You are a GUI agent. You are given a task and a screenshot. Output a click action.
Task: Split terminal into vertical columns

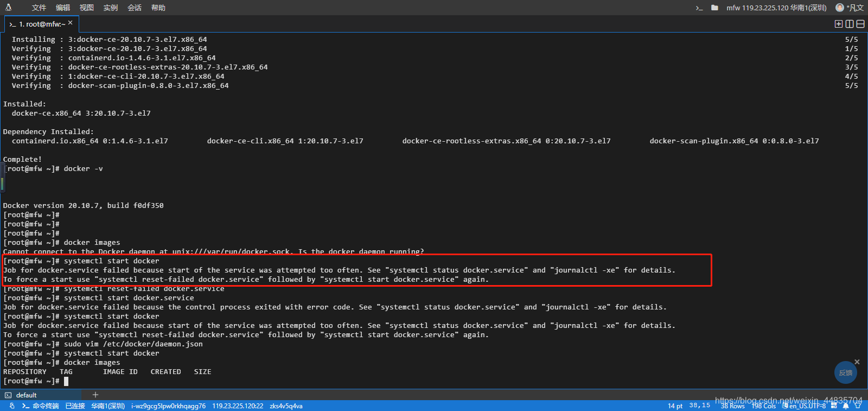850,24
